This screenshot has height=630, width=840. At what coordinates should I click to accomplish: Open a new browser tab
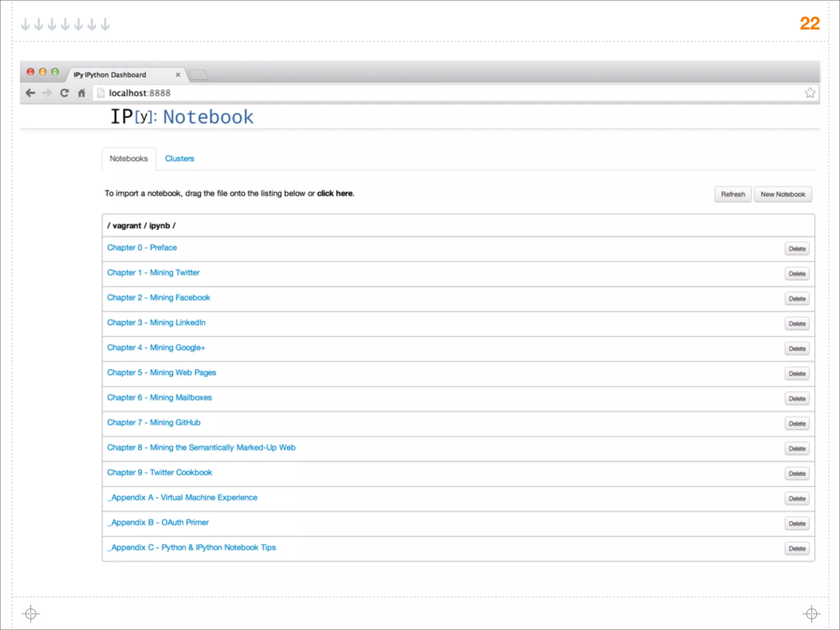[199, 75]
